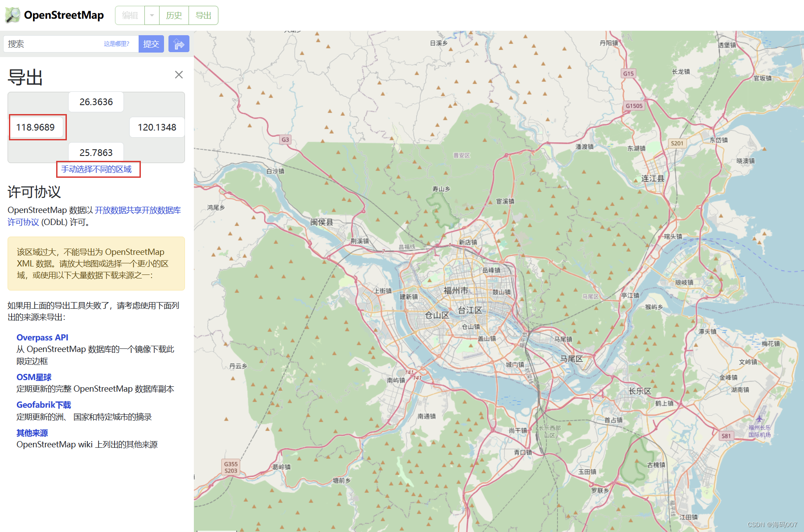The image size is (804, 532).
Task: Click the 琯头镇 label on the map
Action: coord(673,236)
